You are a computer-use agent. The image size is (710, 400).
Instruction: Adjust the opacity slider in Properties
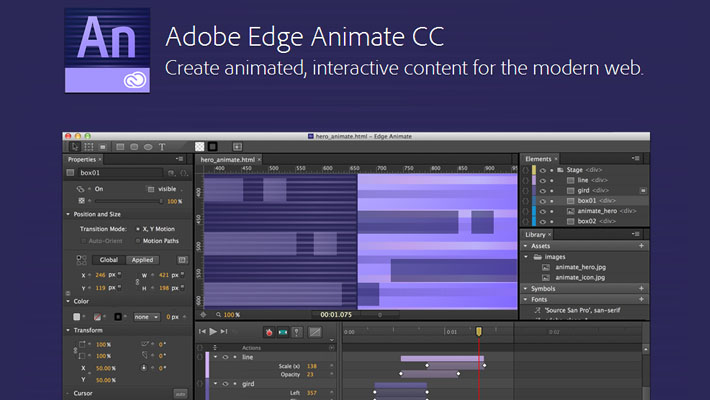coord(129,201)
